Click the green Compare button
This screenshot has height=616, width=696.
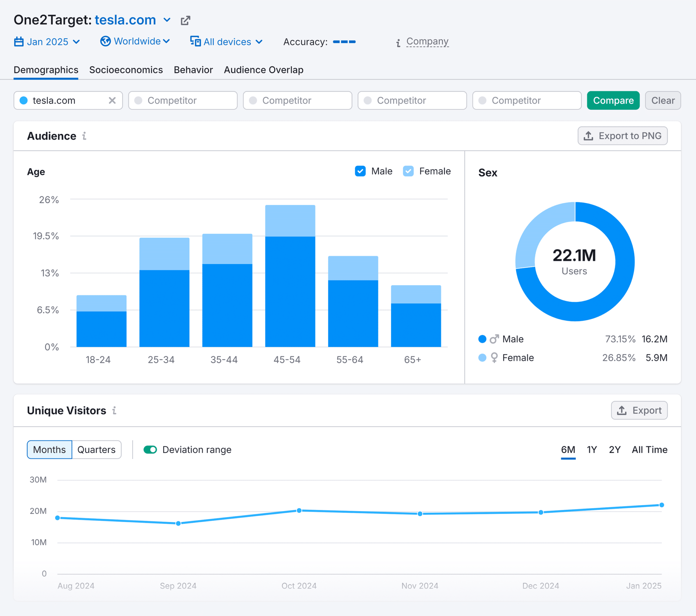613,101
